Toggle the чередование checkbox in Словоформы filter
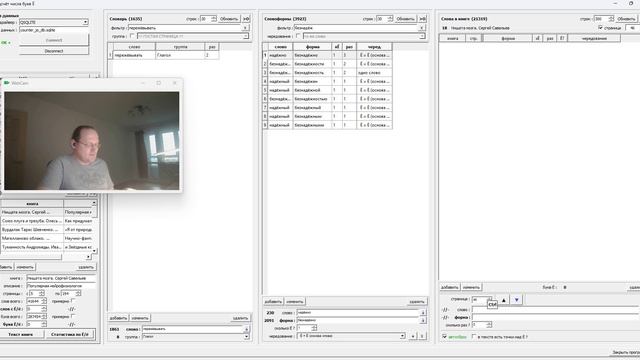Screen dimensions: 640x360 (298, 36)
